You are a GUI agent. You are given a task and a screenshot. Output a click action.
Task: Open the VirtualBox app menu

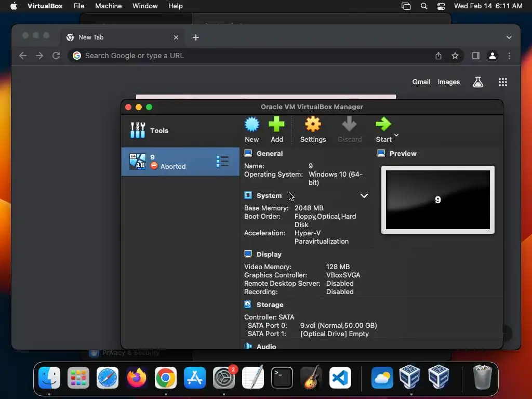coord(45,6)
